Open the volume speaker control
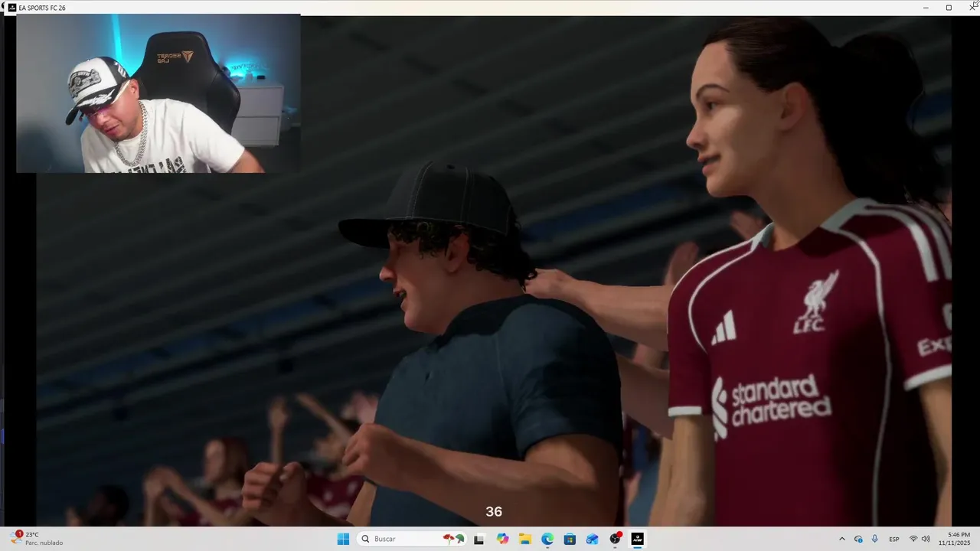 [x=926, y=539]
